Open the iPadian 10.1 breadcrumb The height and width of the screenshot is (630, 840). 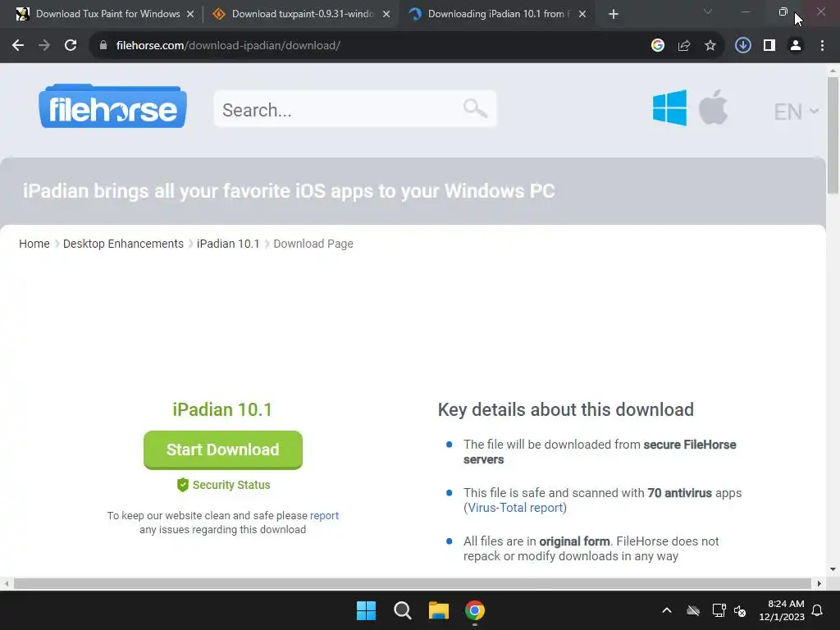228,244
